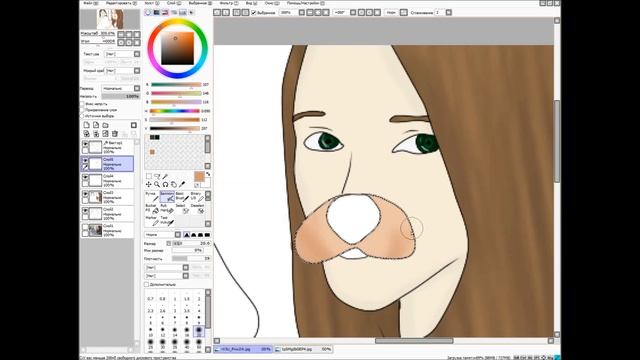Pick the zoom magnifier tool
The image size is (640, 360).
pyautogui.click(x=157, y=184)
